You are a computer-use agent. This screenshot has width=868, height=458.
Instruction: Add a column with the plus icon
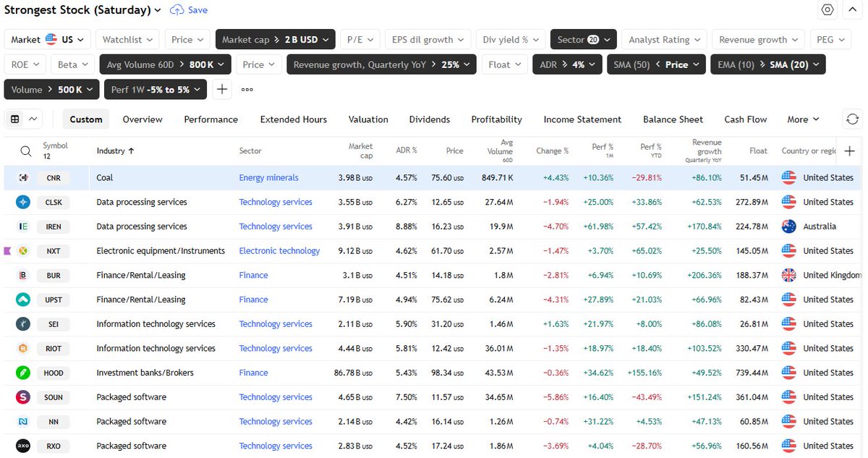coord(849,151)
